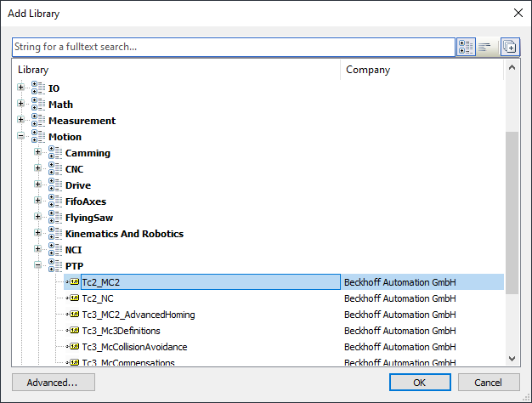
Task: Expand the NCI subcategory
Action: [37, 249]
